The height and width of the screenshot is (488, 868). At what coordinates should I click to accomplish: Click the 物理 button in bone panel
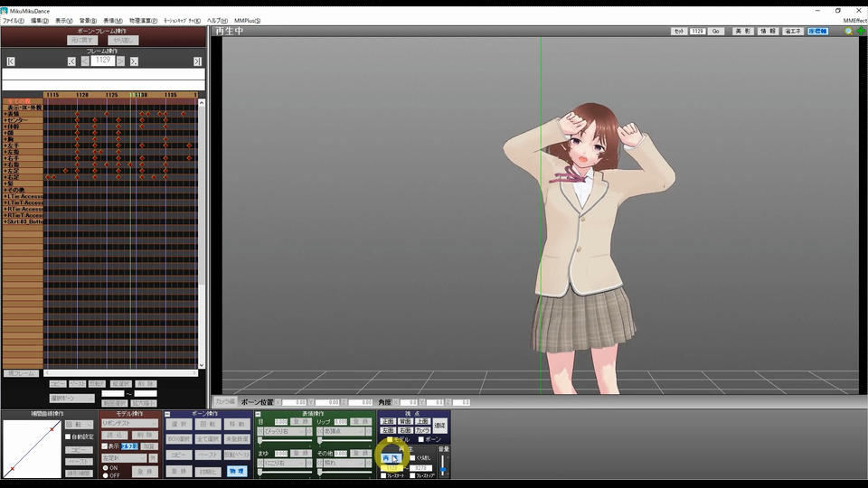(235, 471)
